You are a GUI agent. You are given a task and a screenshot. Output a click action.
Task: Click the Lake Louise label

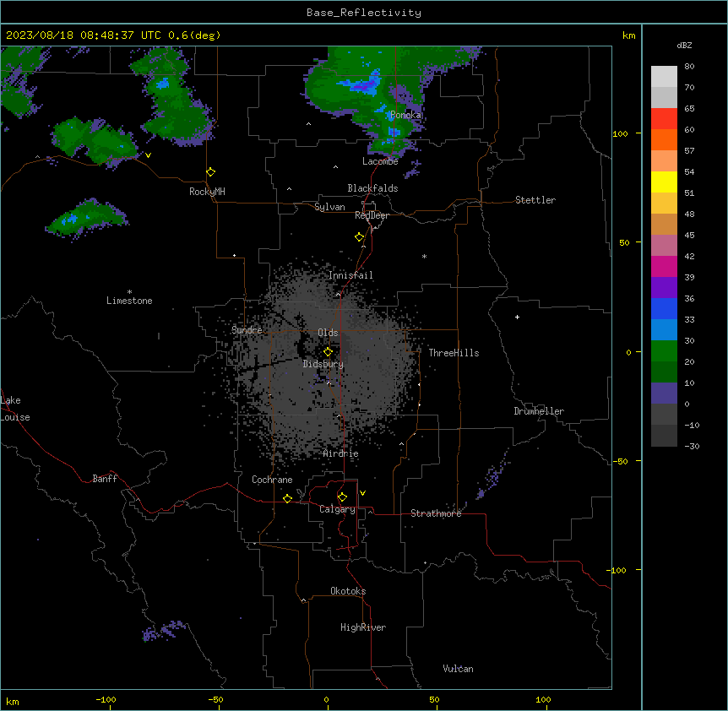(x=15, y=409)
